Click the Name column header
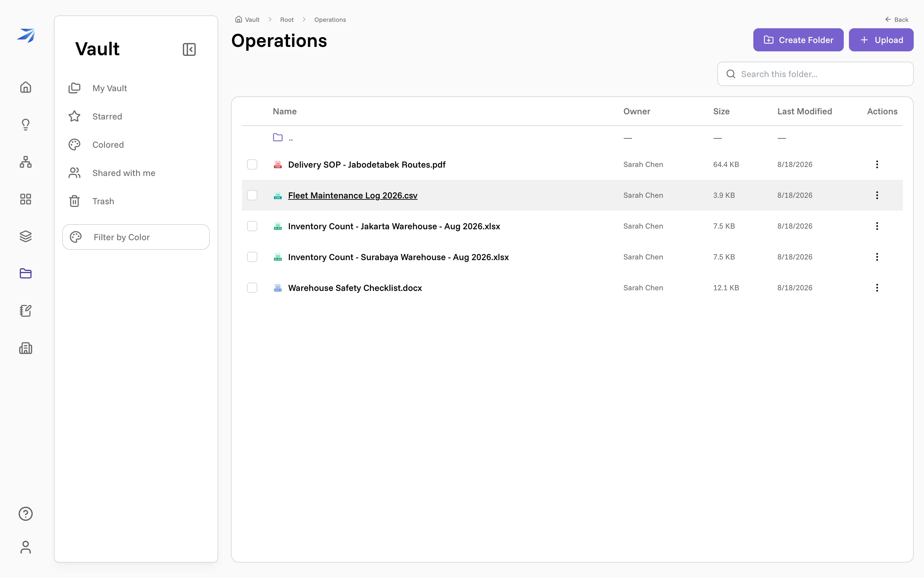 click(x=285, y=111)
